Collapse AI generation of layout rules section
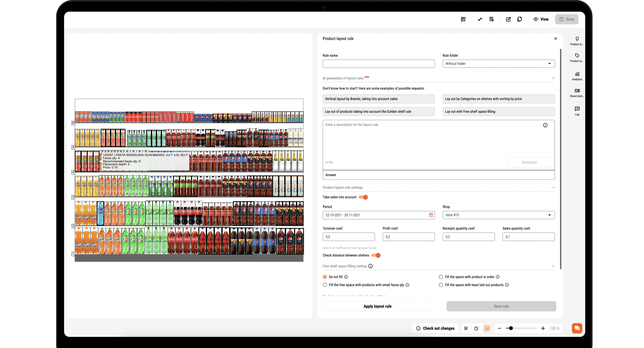This screenshot has width=644, height=348. 553,78
